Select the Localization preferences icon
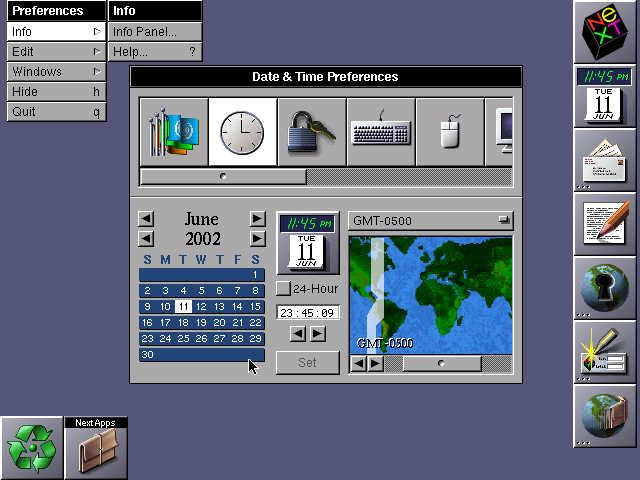The image size is (640, 480). 174,131
